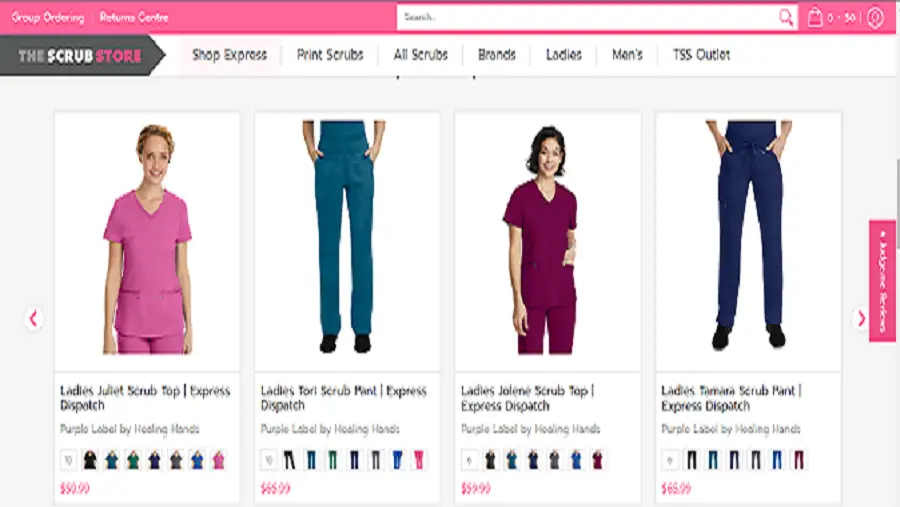Click the Group Ordering link
Screen dimensions: 900x507
[47, 17]
